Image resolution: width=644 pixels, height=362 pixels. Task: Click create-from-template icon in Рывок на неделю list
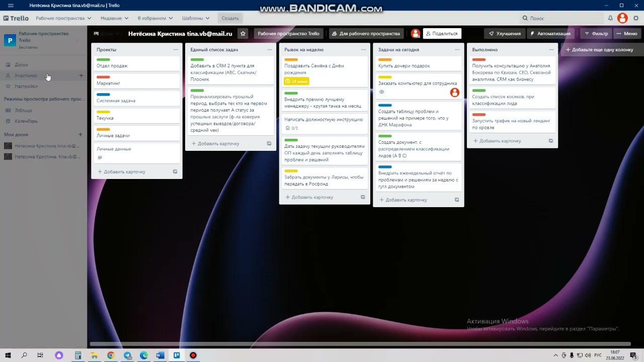tap(363, 197)
